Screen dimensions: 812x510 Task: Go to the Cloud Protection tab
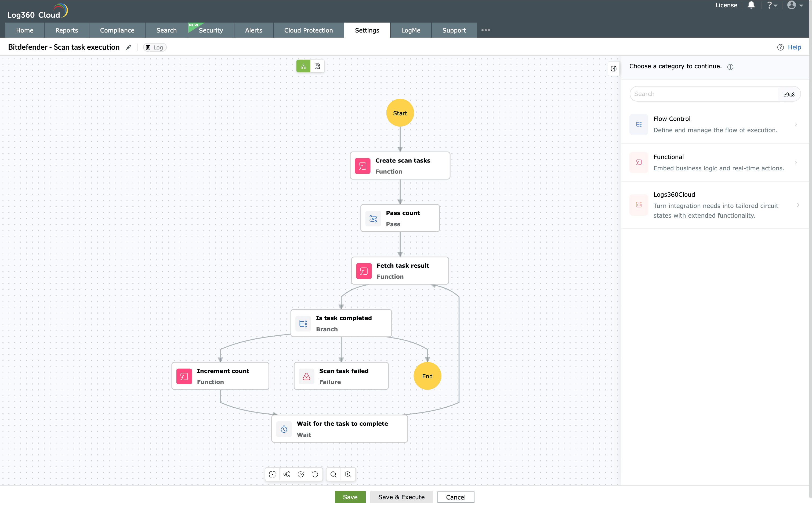click(x=309, y=30)
